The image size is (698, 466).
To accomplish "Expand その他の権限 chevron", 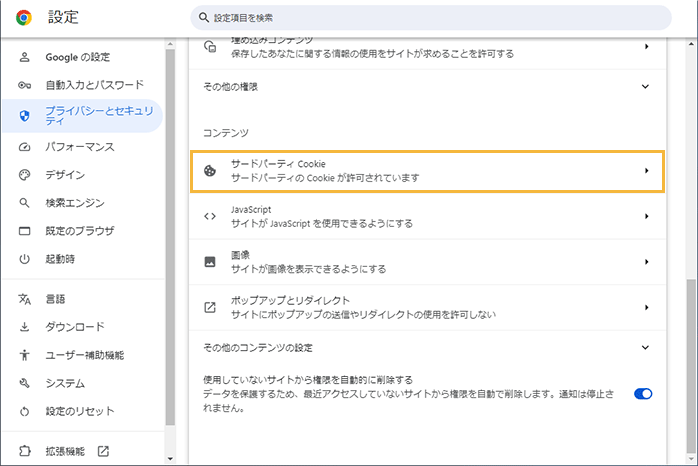I will click(x=645, y=86).
